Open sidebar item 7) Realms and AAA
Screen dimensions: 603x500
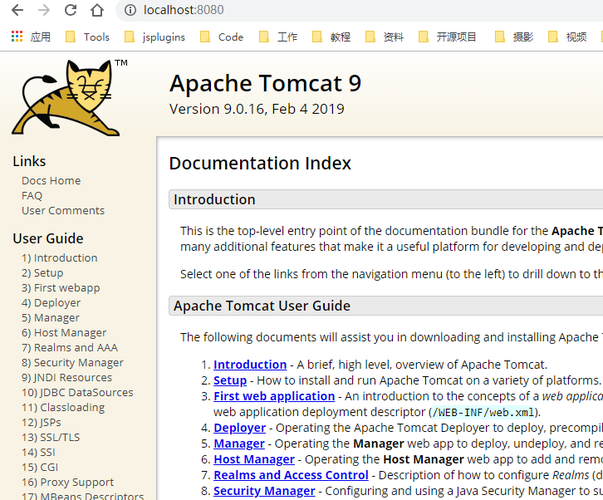tap(70, 347)
